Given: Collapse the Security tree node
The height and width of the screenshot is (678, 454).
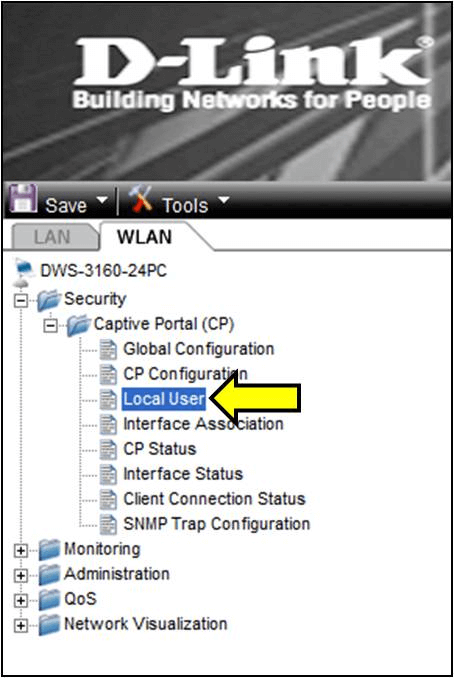Looking at the screenshot, I should (21, 300).
